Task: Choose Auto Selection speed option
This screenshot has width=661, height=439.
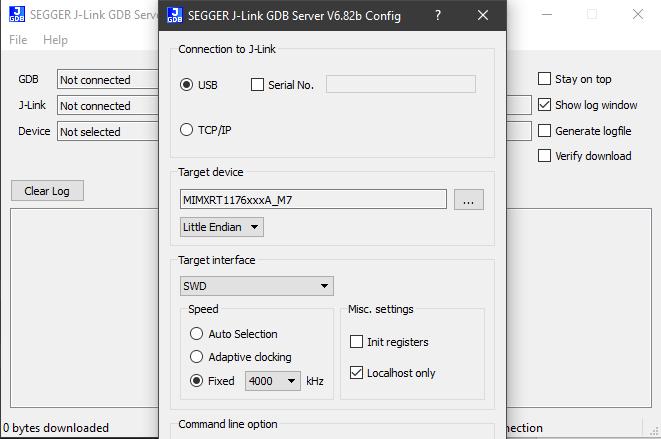Action: [197, 334]
